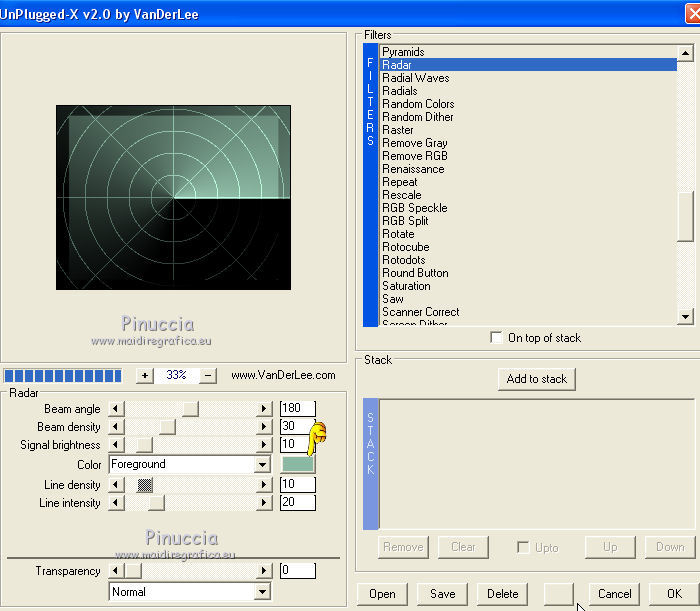The image size is (700, 611).
Task: Select the Rotocube filter
Action: point(405,247)
